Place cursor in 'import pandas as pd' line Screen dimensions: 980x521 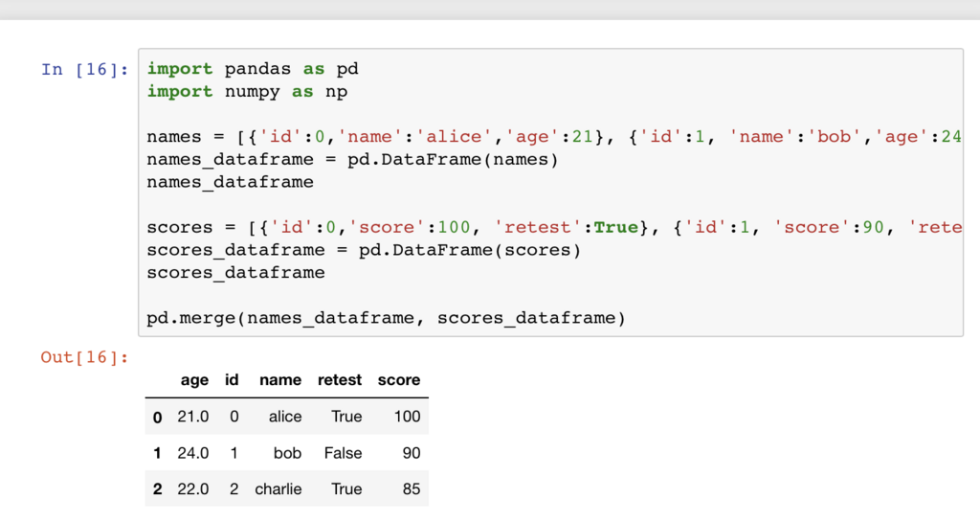(x=253, y=69)
